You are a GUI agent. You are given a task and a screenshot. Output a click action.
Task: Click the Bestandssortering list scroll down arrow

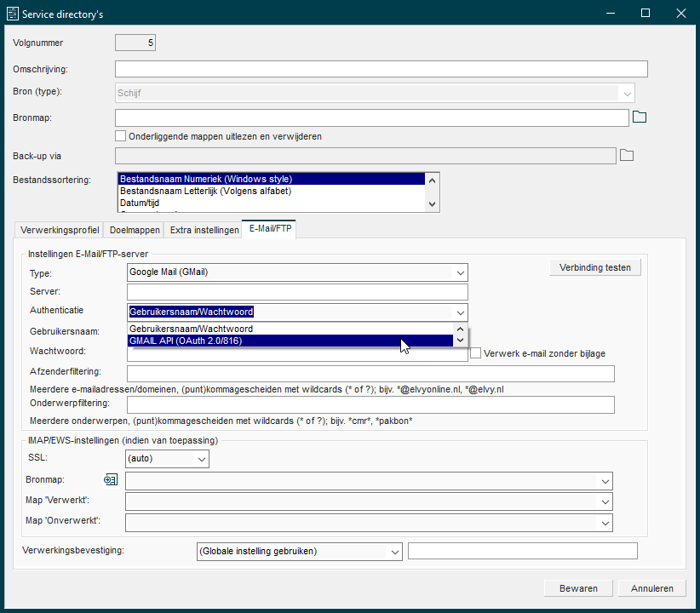click(432, 204)
